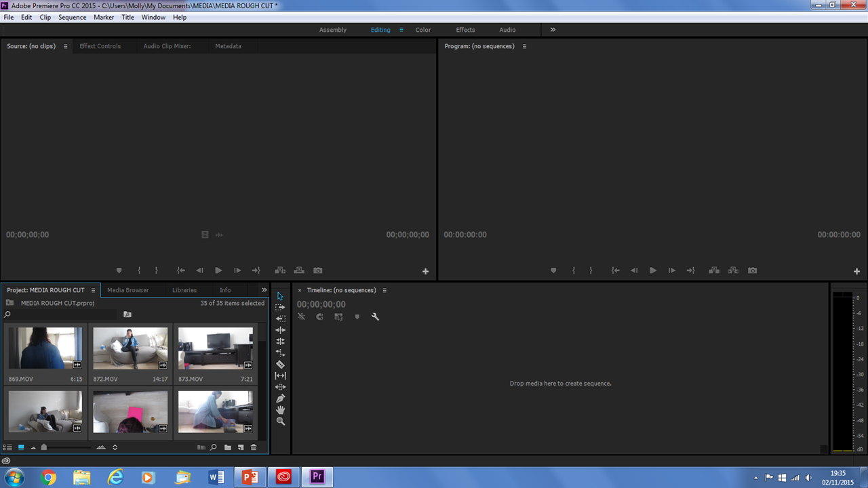Click Lift button in Program monitor
The height and width of the screenshot is (488, 868).
click(714, 270)
